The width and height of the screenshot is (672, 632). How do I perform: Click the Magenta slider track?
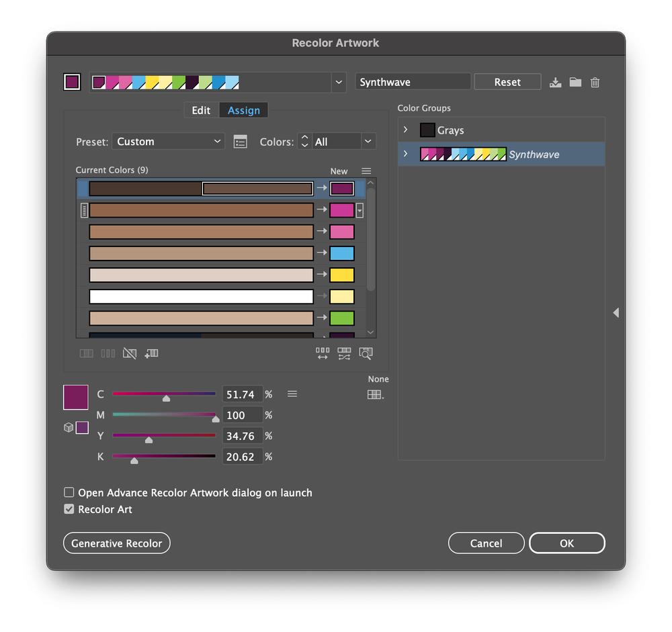(x=164, y=414)
